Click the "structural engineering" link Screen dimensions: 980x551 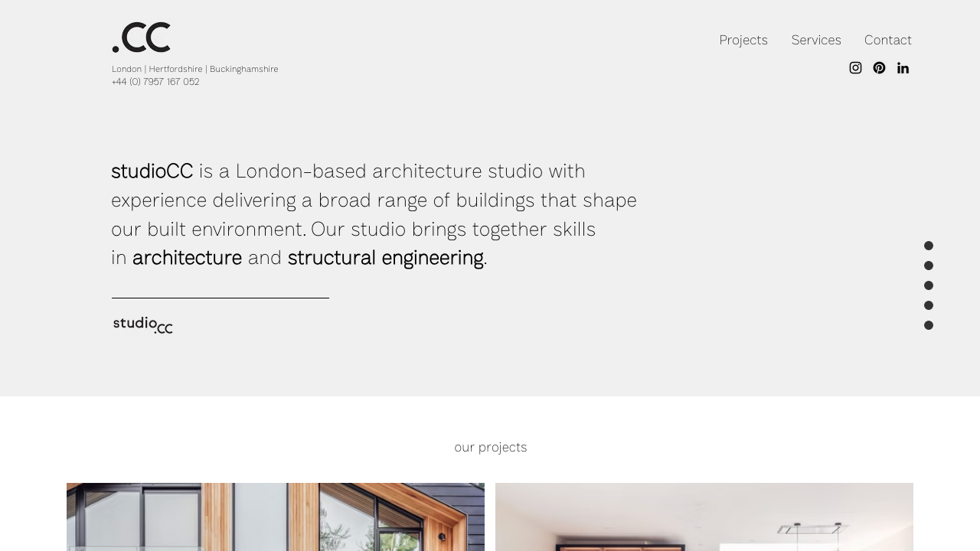(385, 258)
